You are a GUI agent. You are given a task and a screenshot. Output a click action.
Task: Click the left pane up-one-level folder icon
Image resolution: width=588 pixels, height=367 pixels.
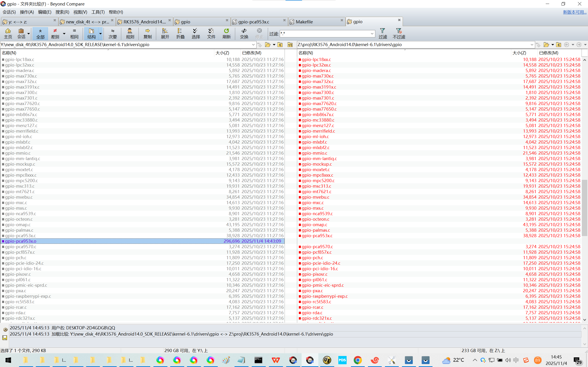pyautogui.click(x=280, y=45)
